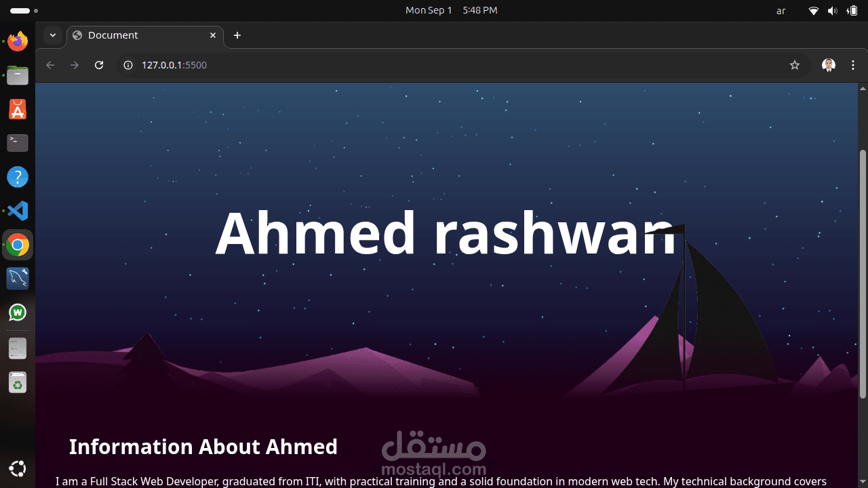
Task: Click the page's vertical scrollbar thumb
Action: (863, 274)
